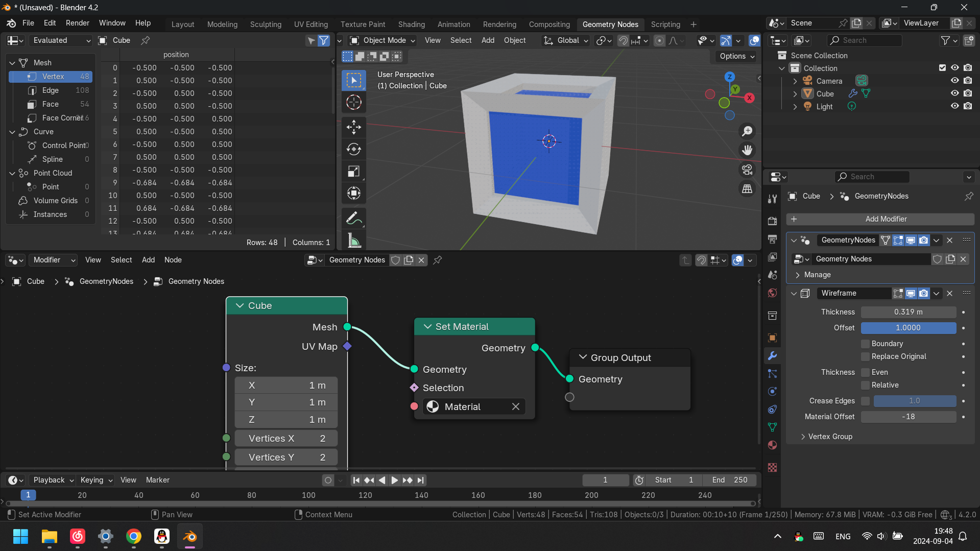Select the Select Box tool in viewport
The width and height of the screenshot is (980, 551).
point(353,80)
